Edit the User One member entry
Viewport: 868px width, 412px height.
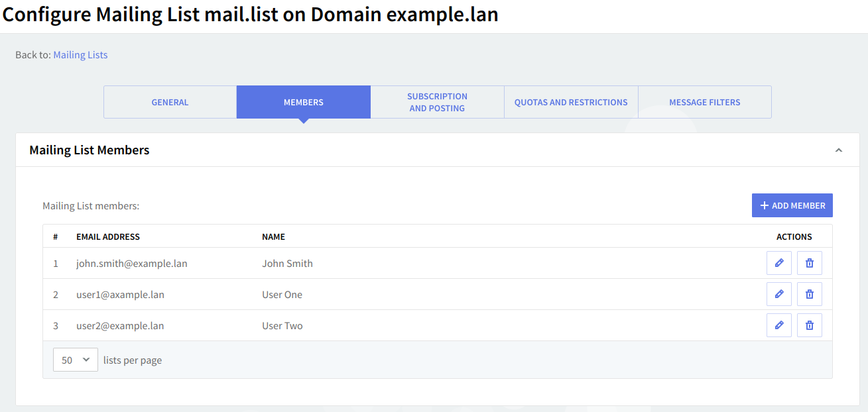778,294
